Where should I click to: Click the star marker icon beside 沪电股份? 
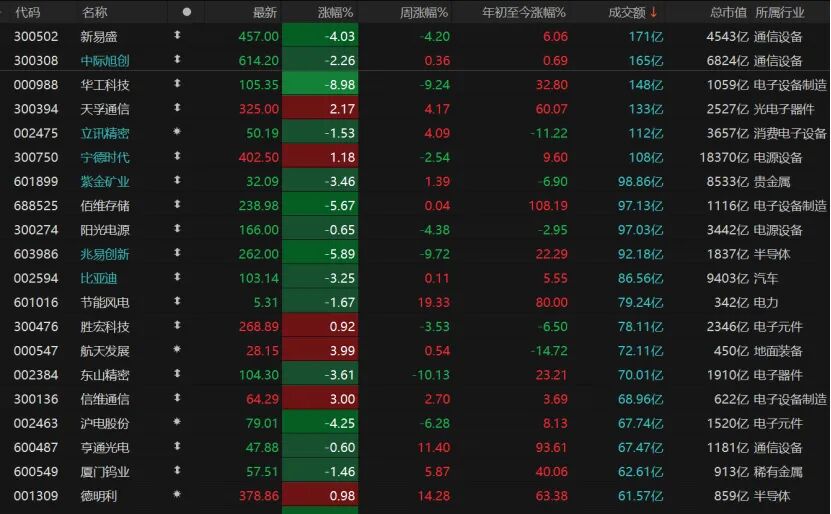[x=178, y=422]
